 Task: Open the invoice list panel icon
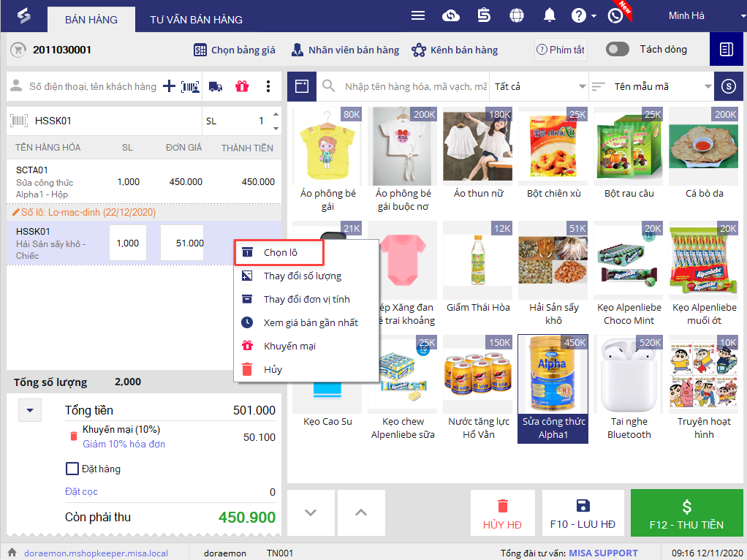click(x=726, y=49)
